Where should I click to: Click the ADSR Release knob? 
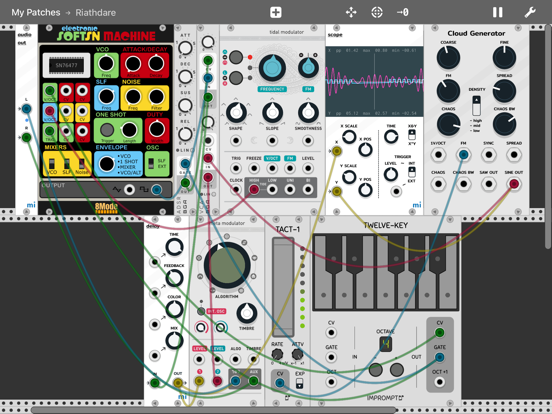[185, 134]
